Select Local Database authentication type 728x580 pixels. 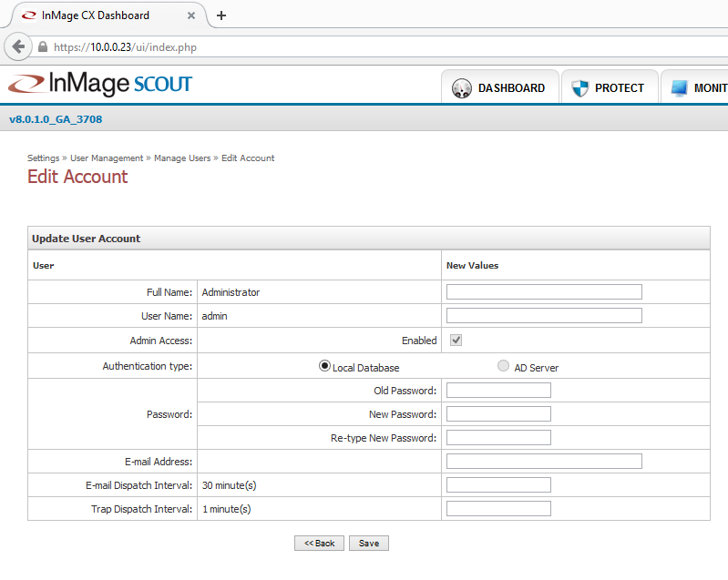pos(324,366)
